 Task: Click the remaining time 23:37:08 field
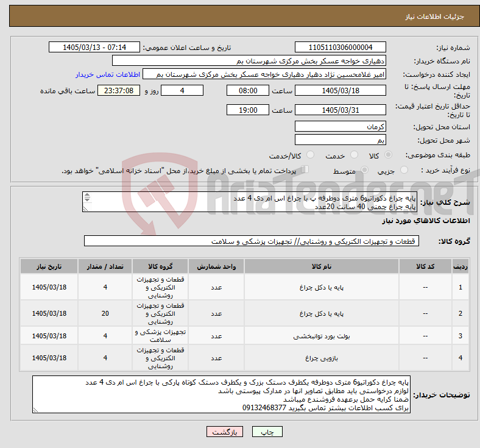tap(119, 91)
